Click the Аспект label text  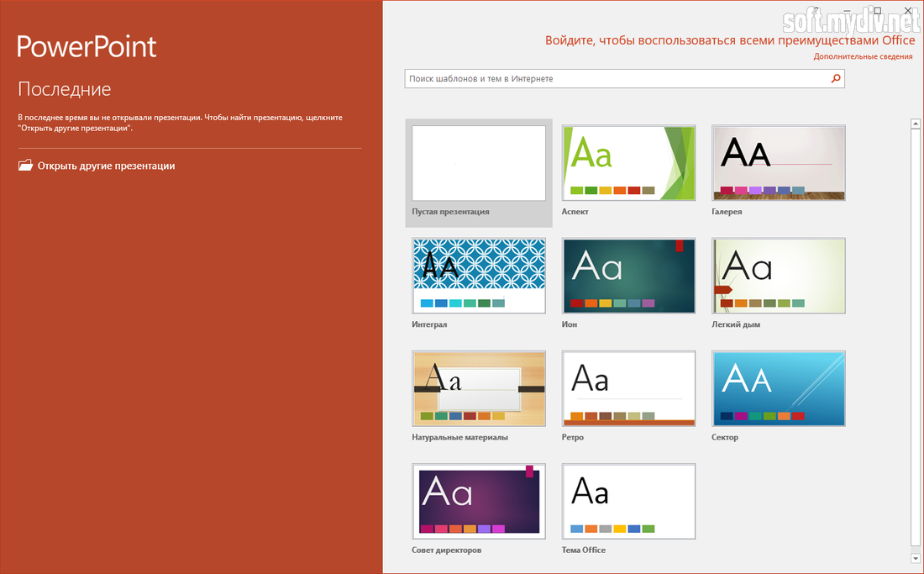pos(575,212)
